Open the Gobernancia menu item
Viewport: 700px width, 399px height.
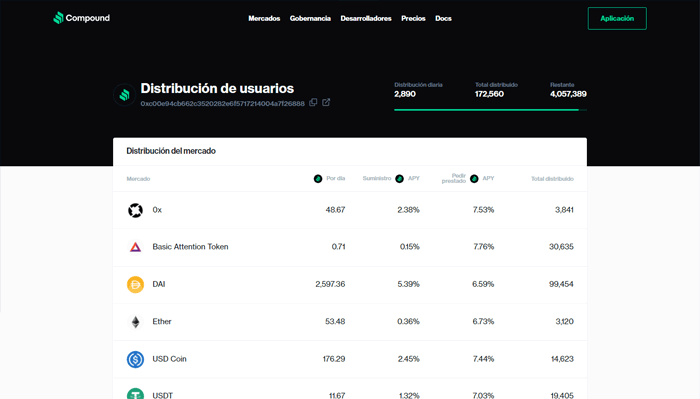(310, 18)
